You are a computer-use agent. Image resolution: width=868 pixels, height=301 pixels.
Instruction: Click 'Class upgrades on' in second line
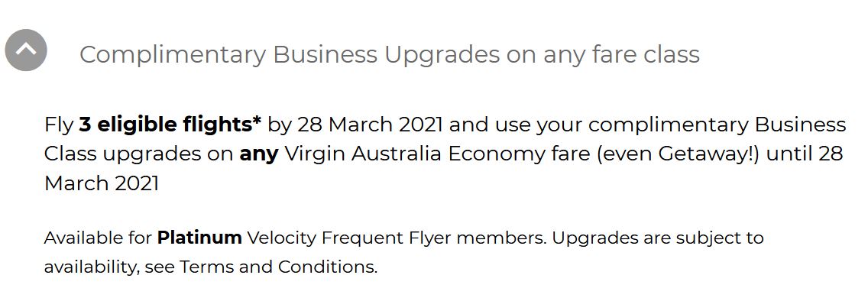139,155
